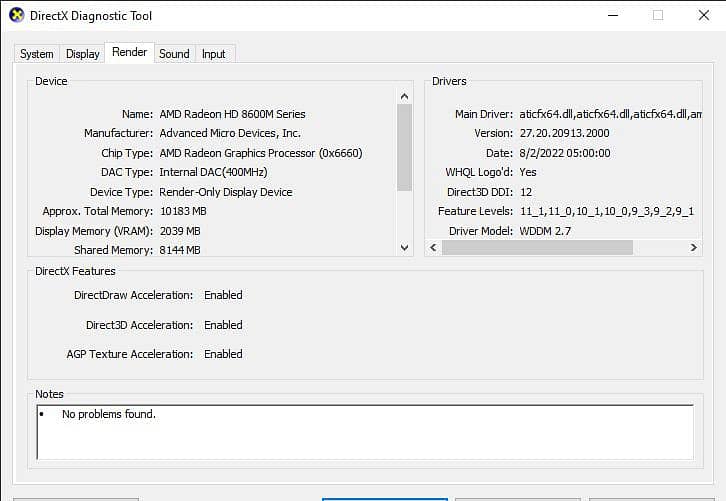This screenshot has height=501, width=726.
Task: Click the 'No problems found.' note
Action: [109, 414]
